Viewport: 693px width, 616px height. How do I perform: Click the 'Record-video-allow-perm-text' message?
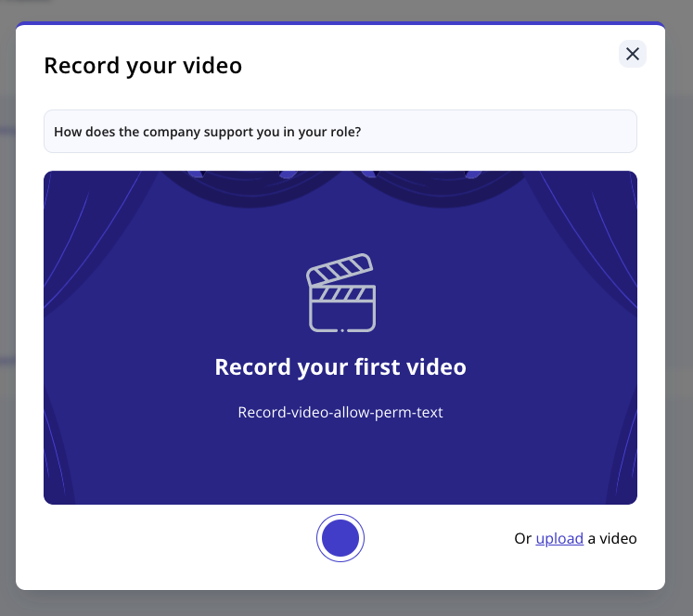point(340,412)
